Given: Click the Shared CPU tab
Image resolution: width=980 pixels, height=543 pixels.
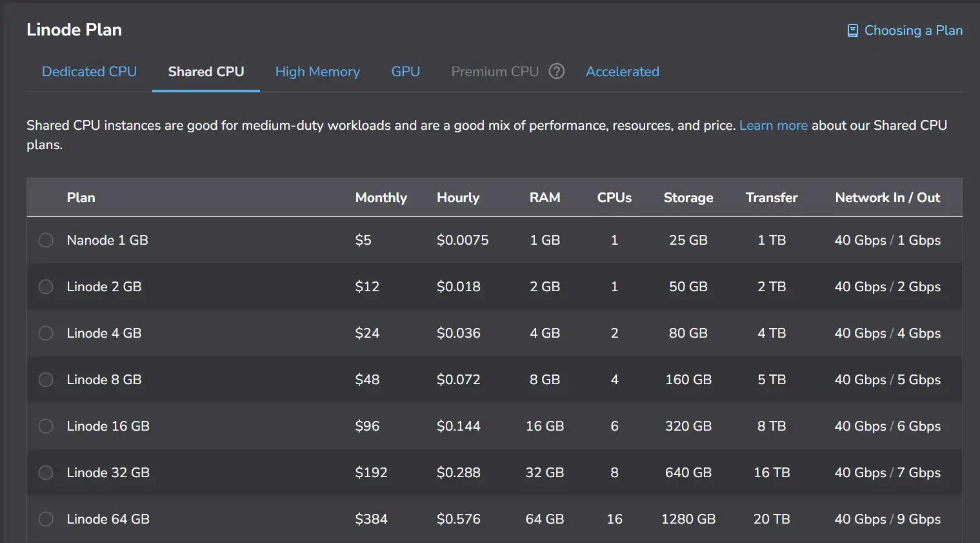Looking at the screenshot, I should tap(206, 72).
